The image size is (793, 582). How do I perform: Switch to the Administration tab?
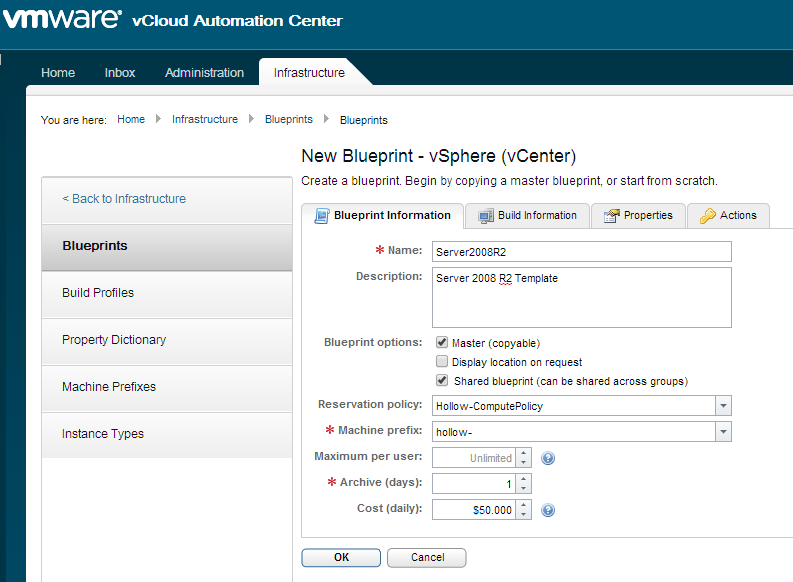[x=204, y=73]
